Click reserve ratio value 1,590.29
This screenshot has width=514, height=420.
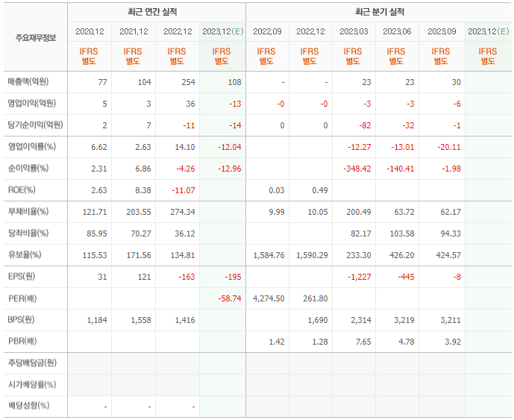pos(312,255)
